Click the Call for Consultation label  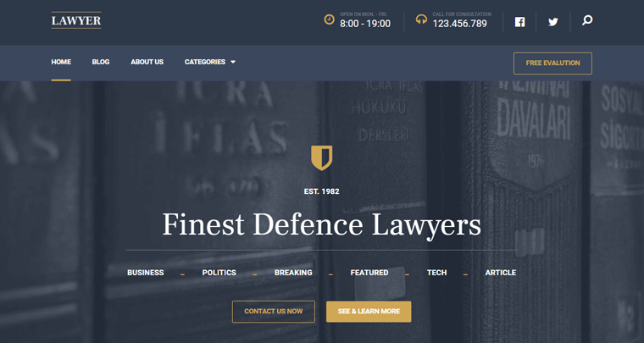pos(462,14)
